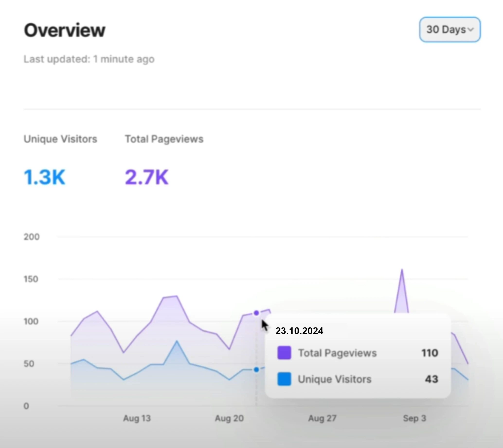503x448 pixels.
Task: Click the 2.7K total pageviews value
Action: coord(147,177)
